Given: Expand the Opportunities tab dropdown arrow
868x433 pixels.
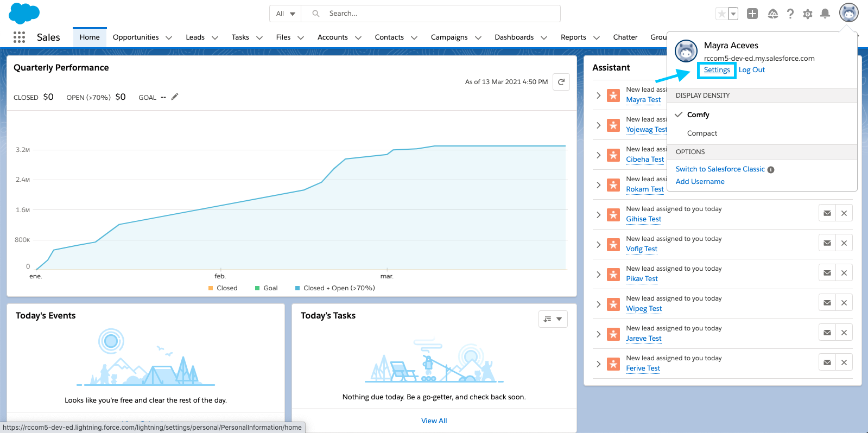Looking at the screenshot, I should [169, 38].
